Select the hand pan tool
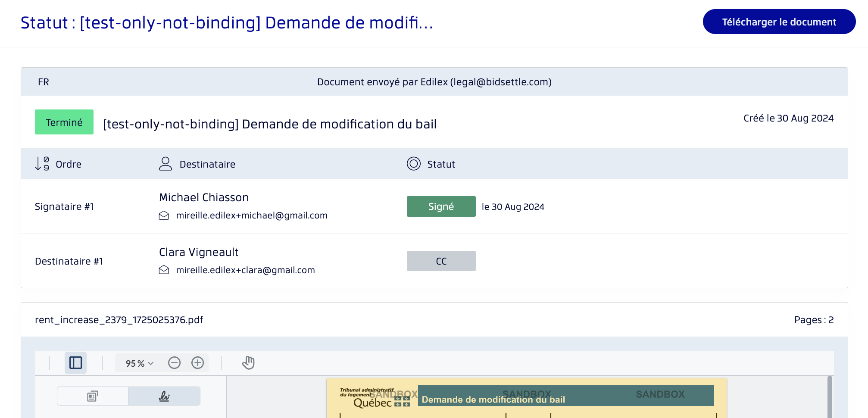 point(248,363)
